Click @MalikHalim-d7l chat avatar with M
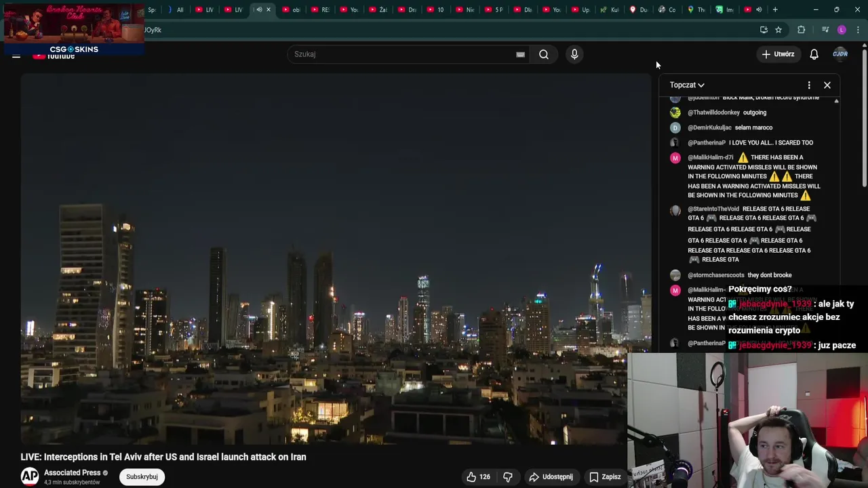 tap(675, 158)
